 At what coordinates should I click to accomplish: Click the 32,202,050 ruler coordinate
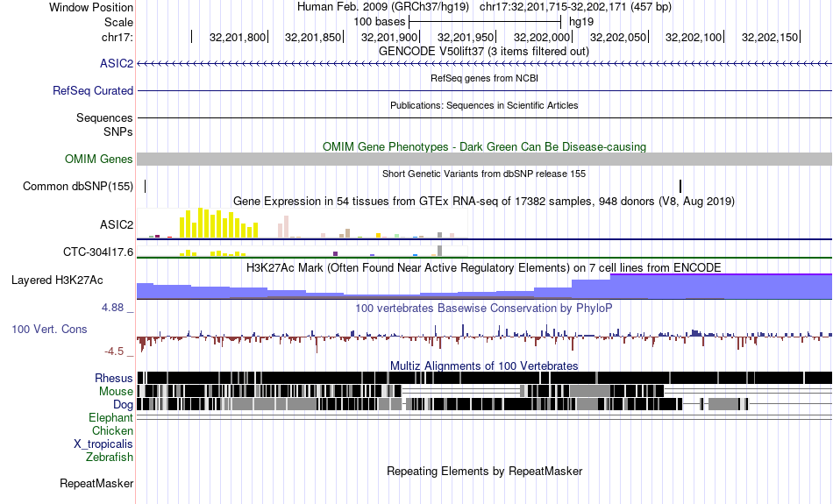[x=618, y=37]
